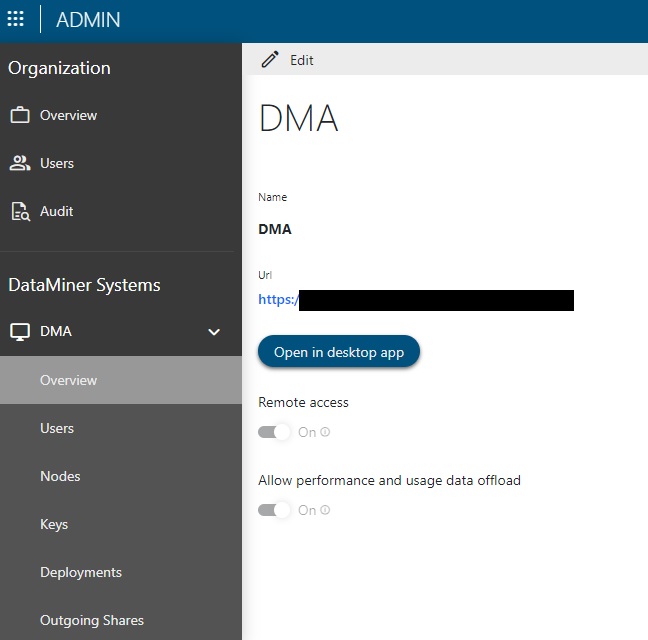Select the highlighted DMA Overview item

click(x=121, y=380)
